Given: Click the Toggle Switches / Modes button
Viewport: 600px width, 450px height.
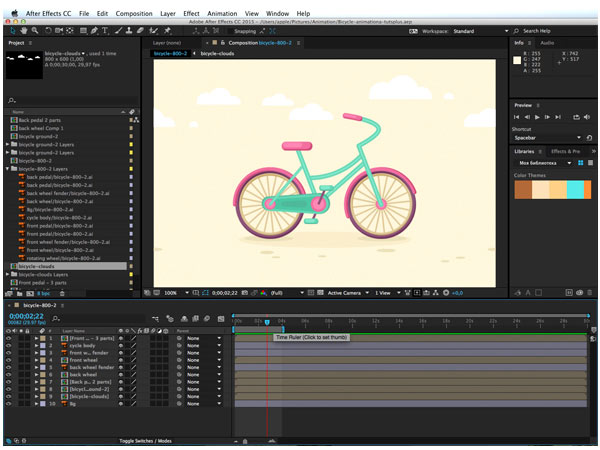Looking at the screenshot, I should [x=145, y=441].
